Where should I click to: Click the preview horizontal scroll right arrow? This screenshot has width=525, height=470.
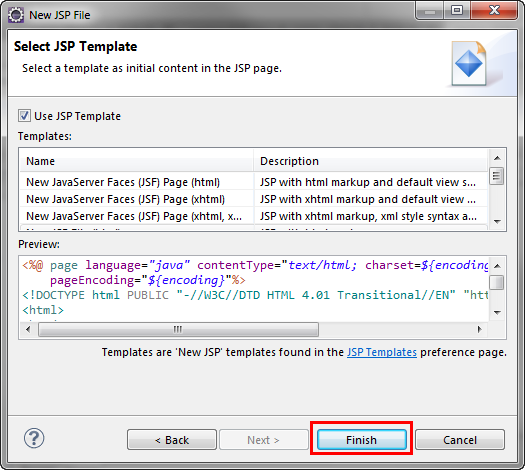pyautogui.click(x=480, y=329)
